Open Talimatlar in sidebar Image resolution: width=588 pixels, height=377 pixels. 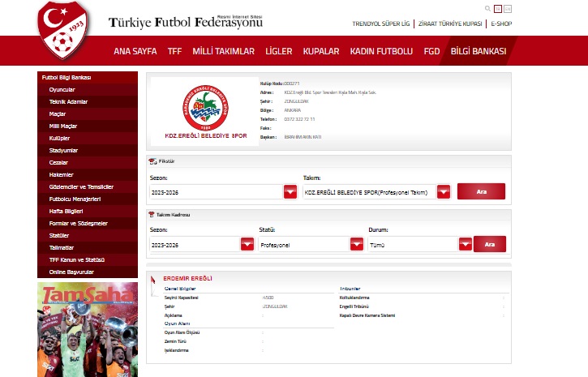(88, 248)
